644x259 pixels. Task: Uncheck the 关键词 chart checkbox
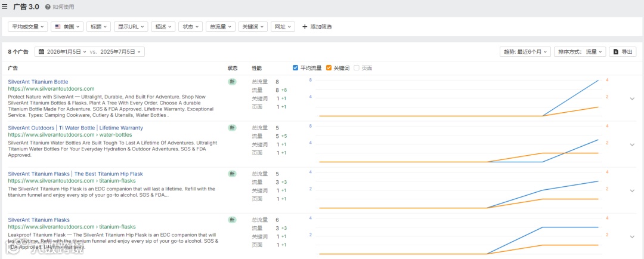pos(329,68)
